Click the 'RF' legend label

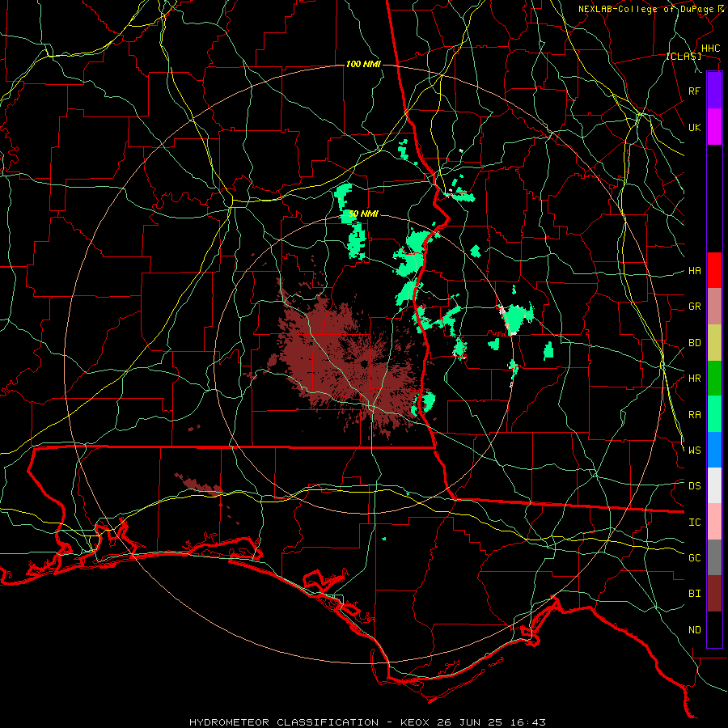pyautogui.click(x=694, y=91)
